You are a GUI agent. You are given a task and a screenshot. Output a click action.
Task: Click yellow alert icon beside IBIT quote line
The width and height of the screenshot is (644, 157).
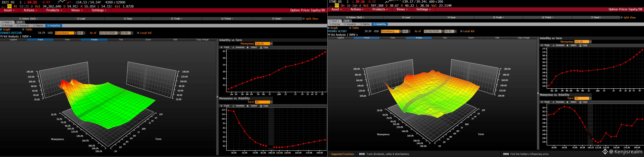pyautogui.click(x=9, y=6)
